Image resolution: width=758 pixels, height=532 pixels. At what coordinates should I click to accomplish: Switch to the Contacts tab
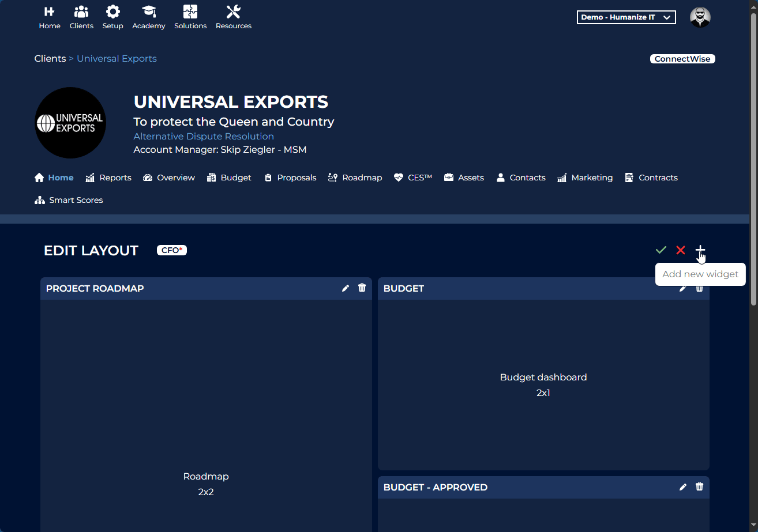(x=521, y=178)
